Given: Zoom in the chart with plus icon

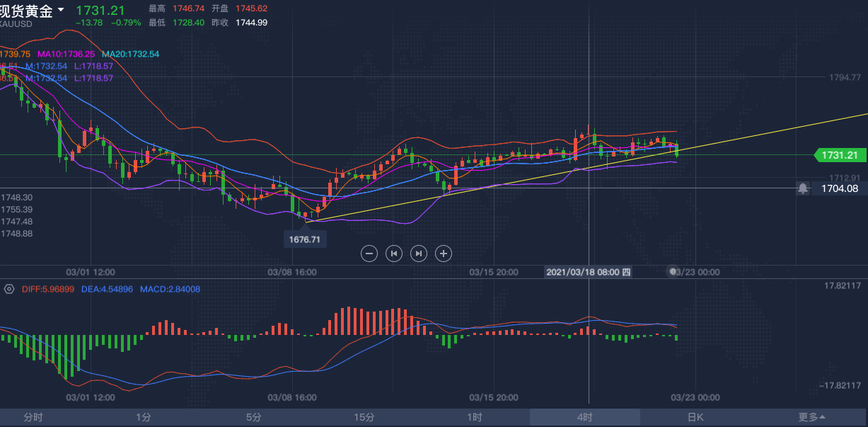Looking at the screenshot, I should click(444, 253).
